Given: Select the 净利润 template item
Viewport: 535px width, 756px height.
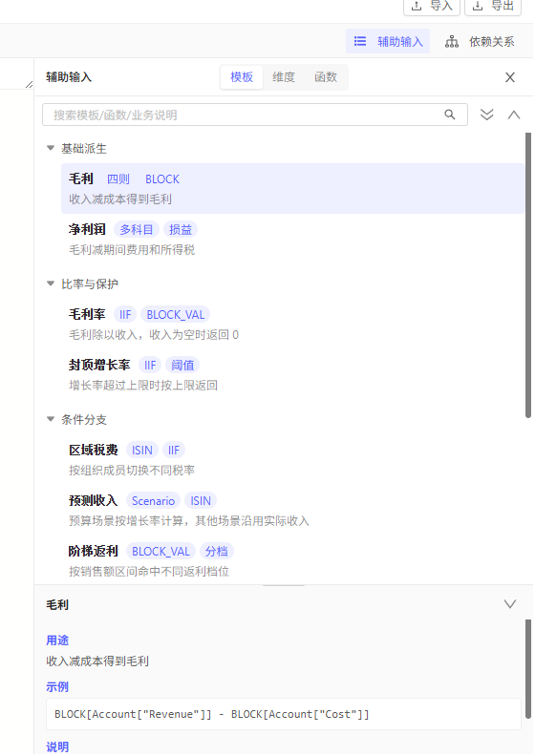Looking at the screenshot, I should pos(292,240).
